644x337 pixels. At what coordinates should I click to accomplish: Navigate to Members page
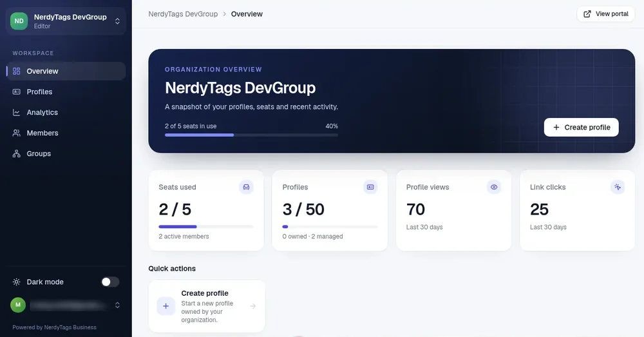pyautogui.click(x=66, y=133)
